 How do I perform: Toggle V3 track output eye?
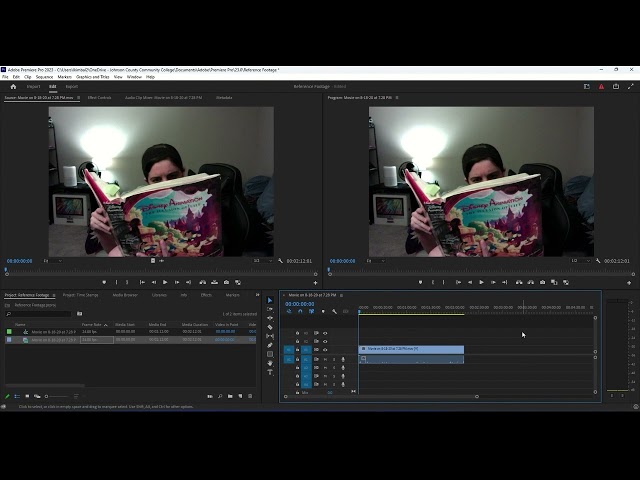325,333
